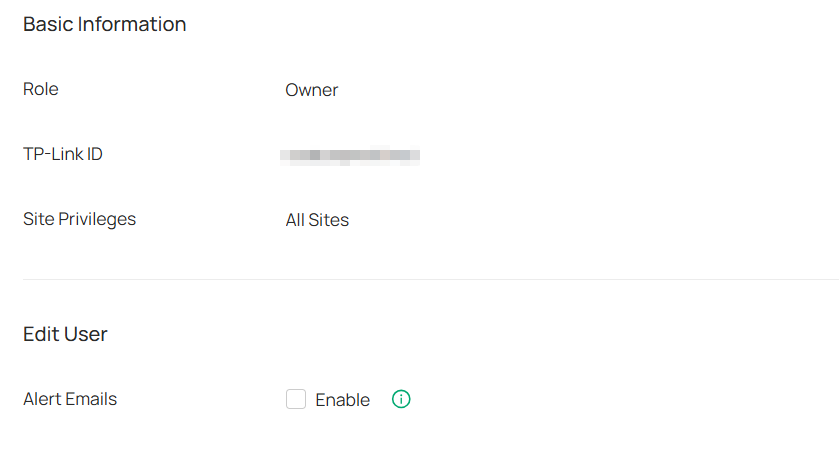The width and height of the screenshot is (839, 455).
Task: Click the All Sites value
Action: pos(317,220)
